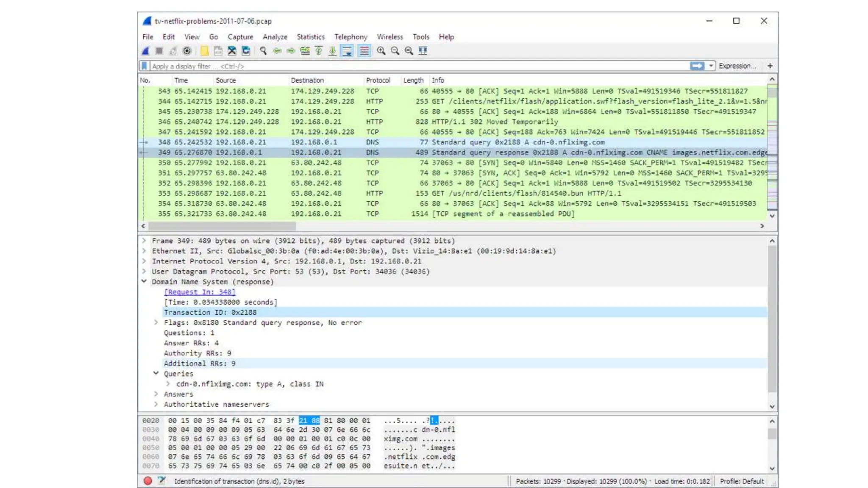Click the display filter input field
This screenshot has width=868, height=488.
415,66
